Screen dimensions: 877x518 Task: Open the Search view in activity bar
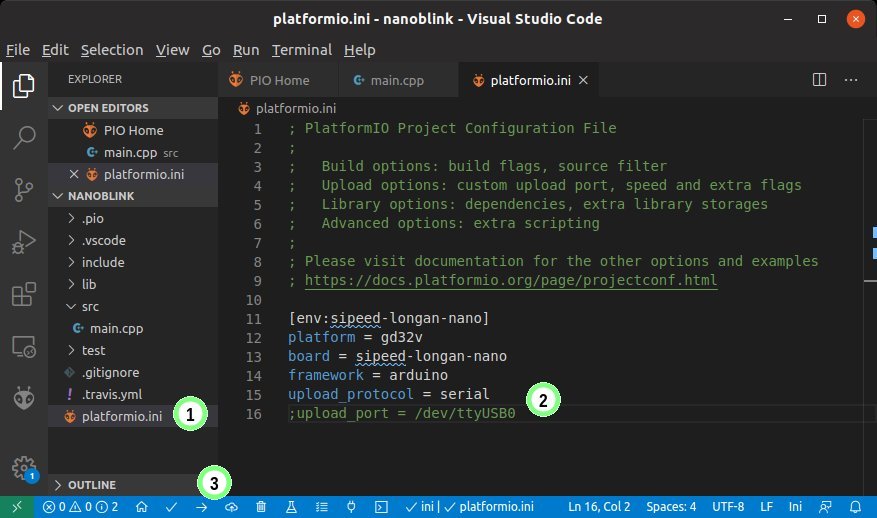coord(23,138)
